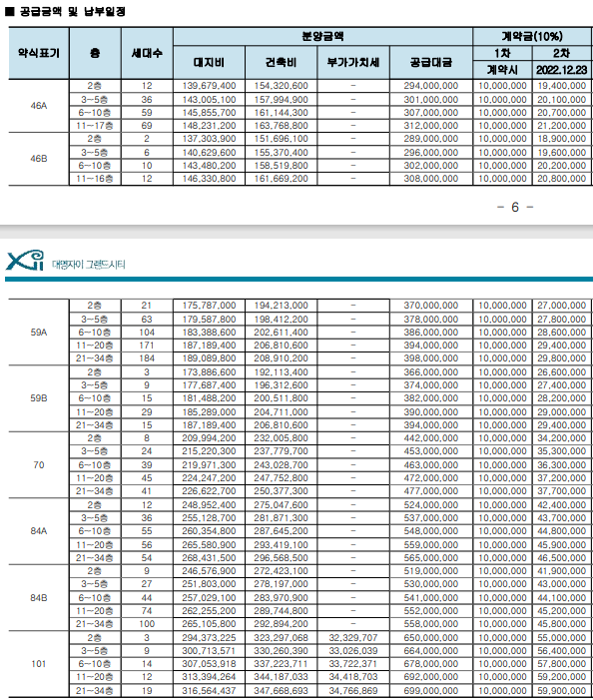Select the 84A type label

[x=39, y=531]
